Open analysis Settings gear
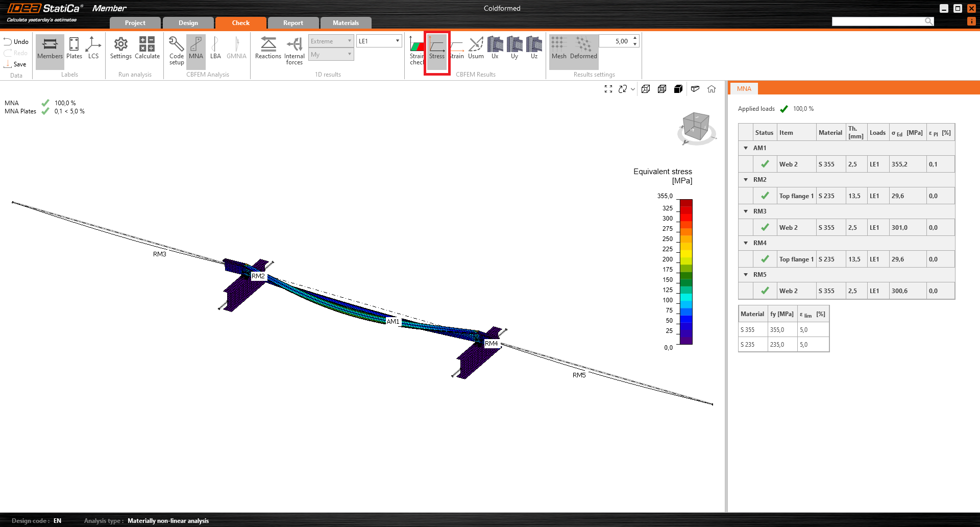The width and height of the screenshot is (980, 527). click(121, 48)
